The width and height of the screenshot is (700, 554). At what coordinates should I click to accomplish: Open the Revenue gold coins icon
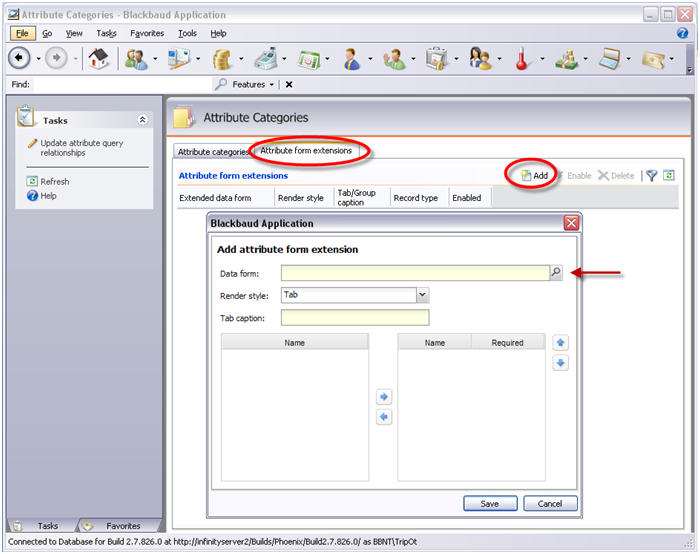(x=222, y=59)
